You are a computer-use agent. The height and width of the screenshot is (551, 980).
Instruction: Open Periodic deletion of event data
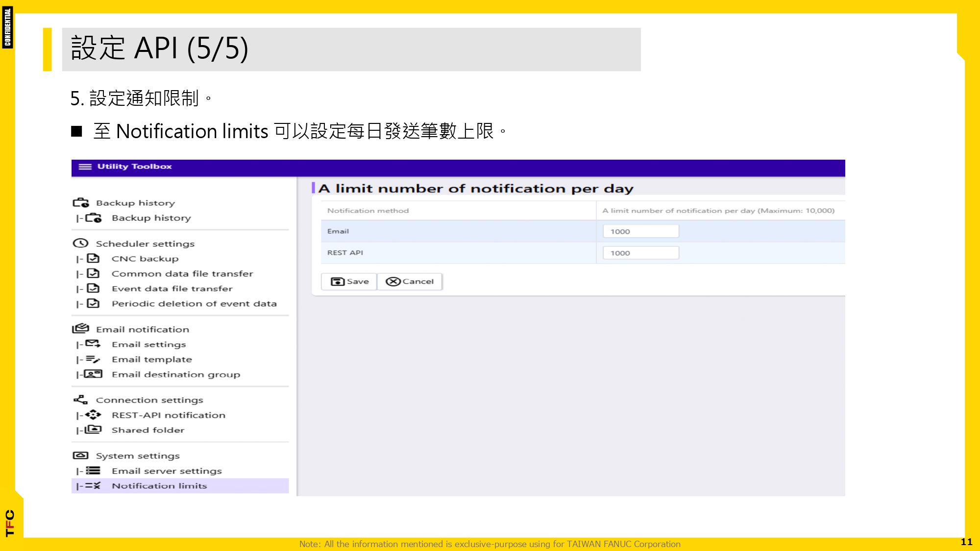pos(93,304)
